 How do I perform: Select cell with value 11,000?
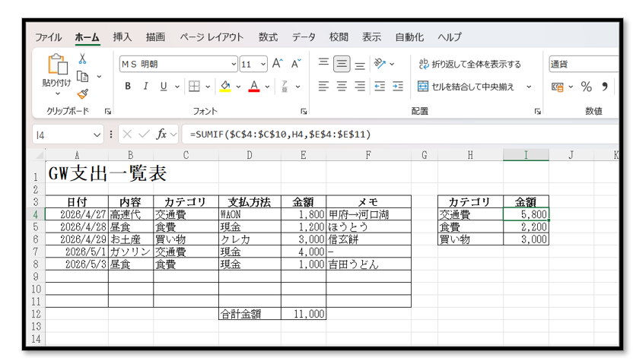303,314
